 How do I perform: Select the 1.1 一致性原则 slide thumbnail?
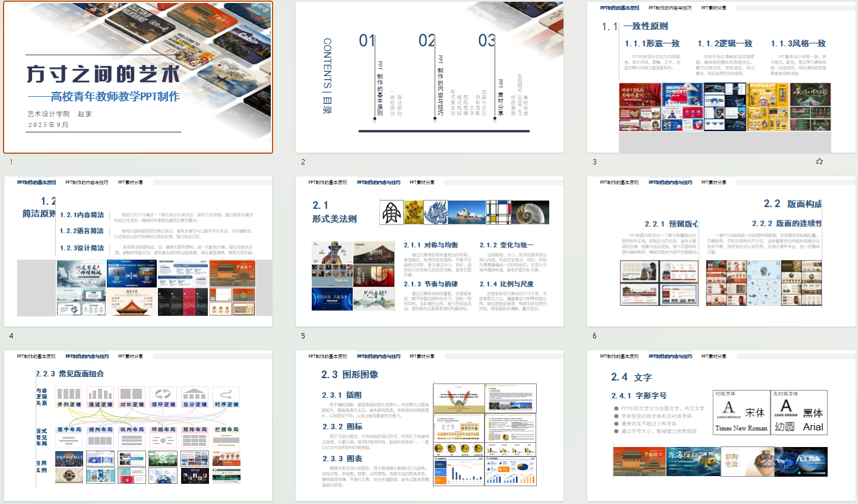point(721,77)
